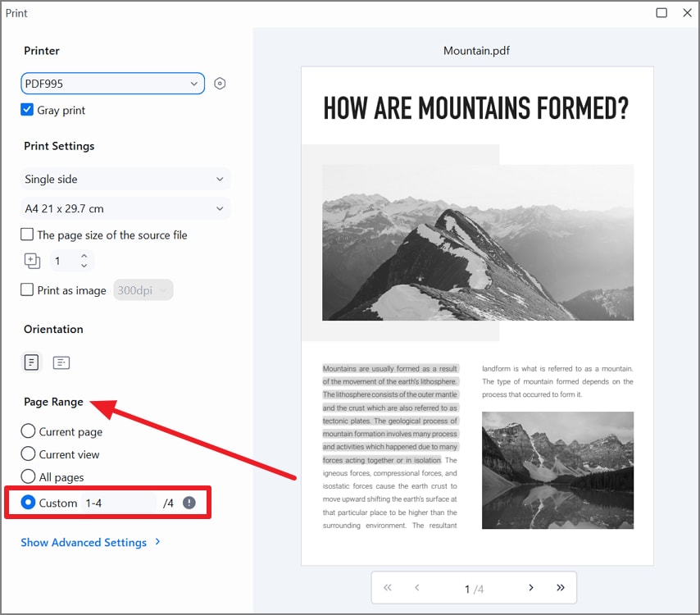
Task: Click the Mountain.pdf file name
Action: [x=476, y=51]
